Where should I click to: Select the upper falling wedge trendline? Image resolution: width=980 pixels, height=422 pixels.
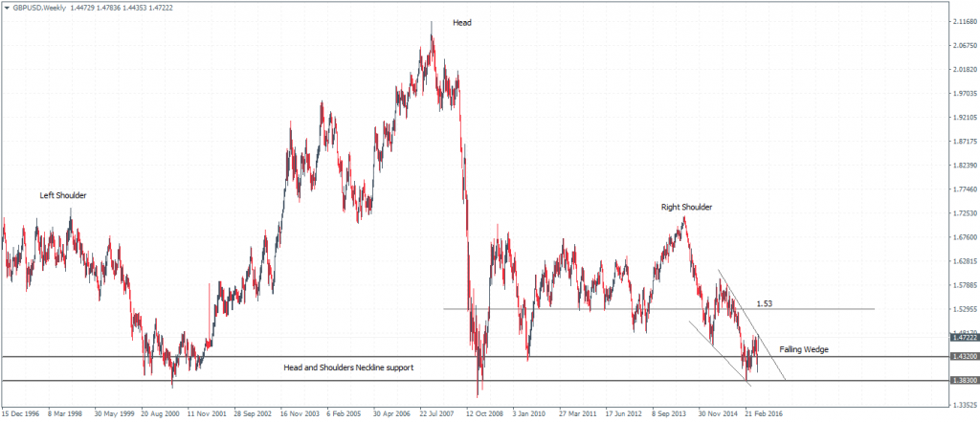tap(752, 323)
